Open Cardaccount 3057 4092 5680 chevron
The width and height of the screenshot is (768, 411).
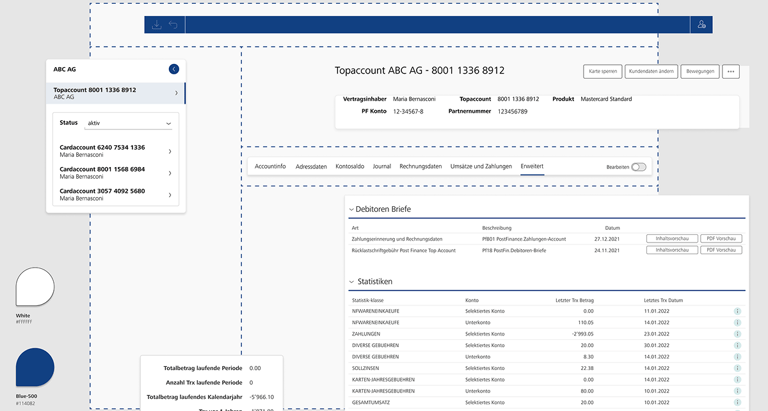(x=170, y=195)
